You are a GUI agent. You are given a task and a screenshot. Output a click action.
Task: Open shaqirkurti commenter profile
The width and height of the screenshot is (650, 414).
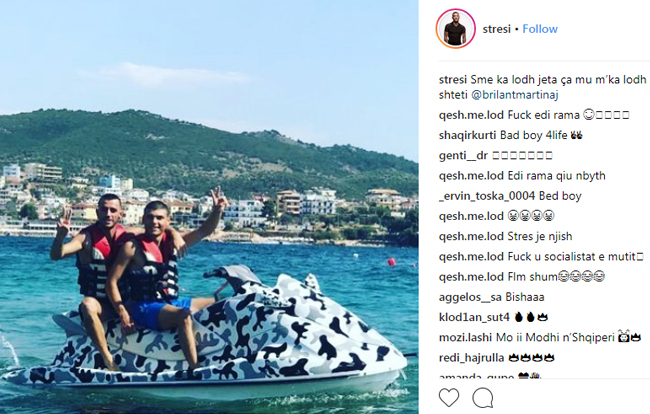(x=467, y=135)
